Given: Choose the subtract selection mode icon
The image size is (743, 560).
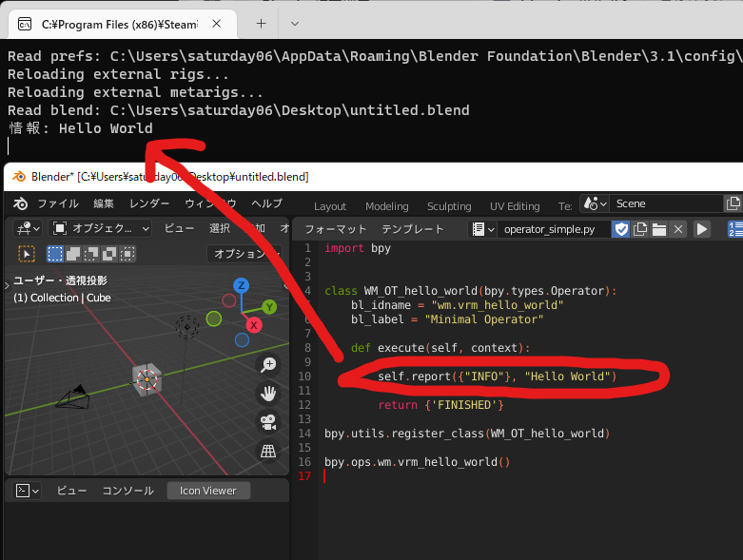Looking at the screenshot, I should [x=91, y=254].
